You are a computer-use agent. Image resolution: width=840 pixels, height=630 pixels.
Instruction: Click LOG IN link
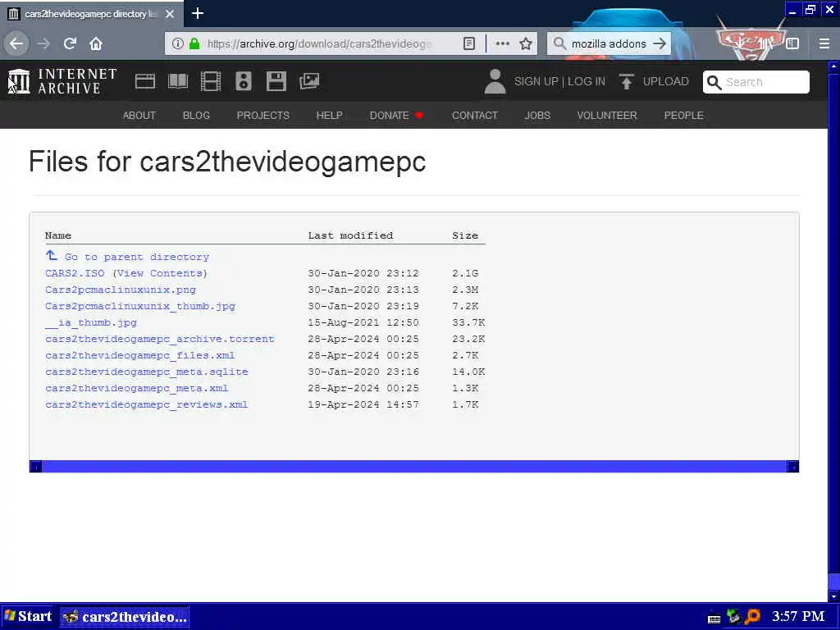pyautogui.click(x=587, y=81)
